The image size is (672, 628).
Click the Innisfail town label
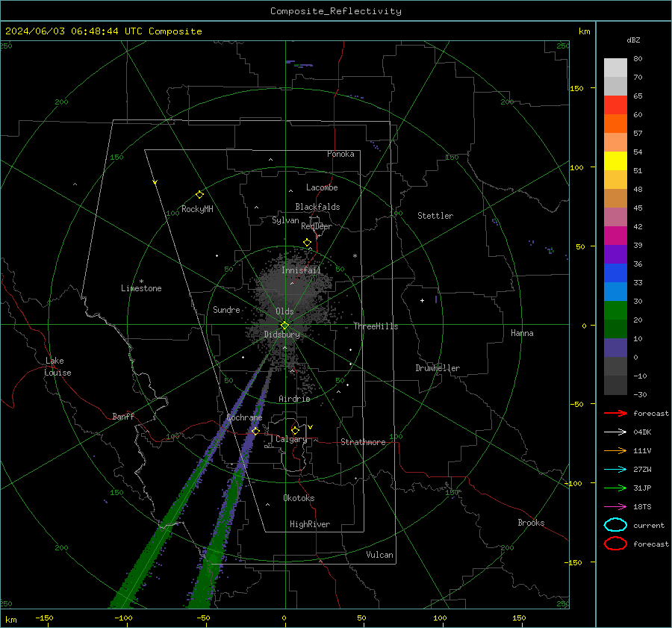pos(301,270)
